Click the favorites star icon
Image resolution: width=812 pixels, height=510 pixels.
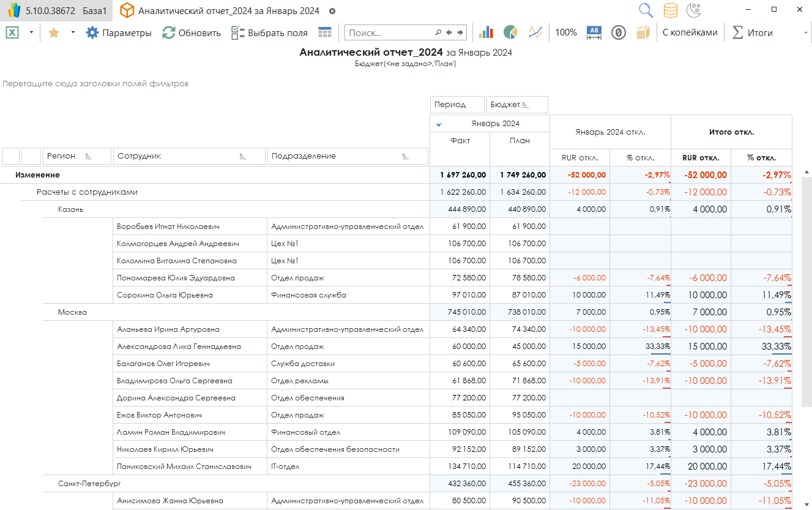(x=54, y=33)
